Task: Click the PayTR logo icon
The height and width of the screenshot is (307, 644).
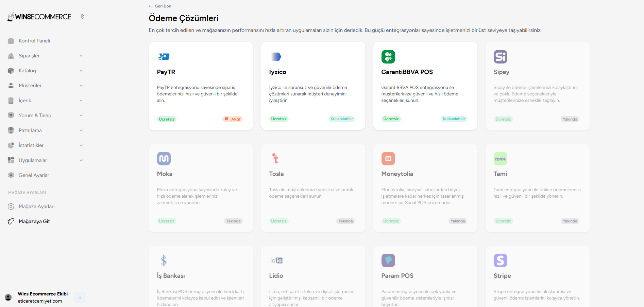Action: pyautogui.click(x=164, y=57)
